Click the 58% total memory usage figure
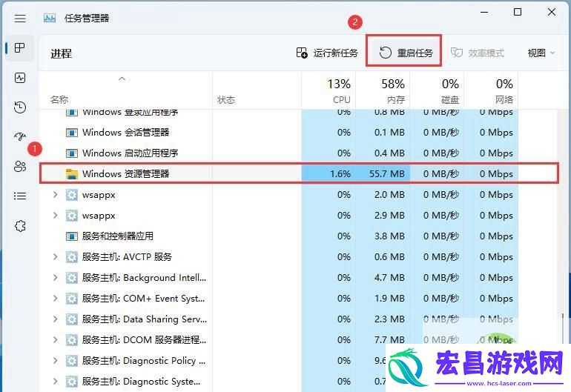Screen dimensions: 571x392 pyautogui.click(x=393, y=84)
